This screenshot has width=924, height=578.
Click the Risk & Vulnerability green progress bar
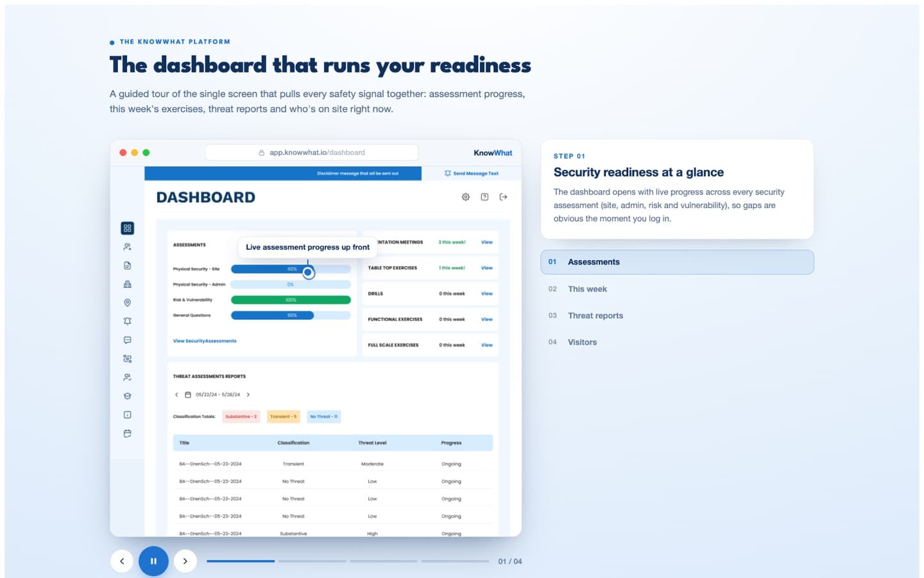click(291, 300)
